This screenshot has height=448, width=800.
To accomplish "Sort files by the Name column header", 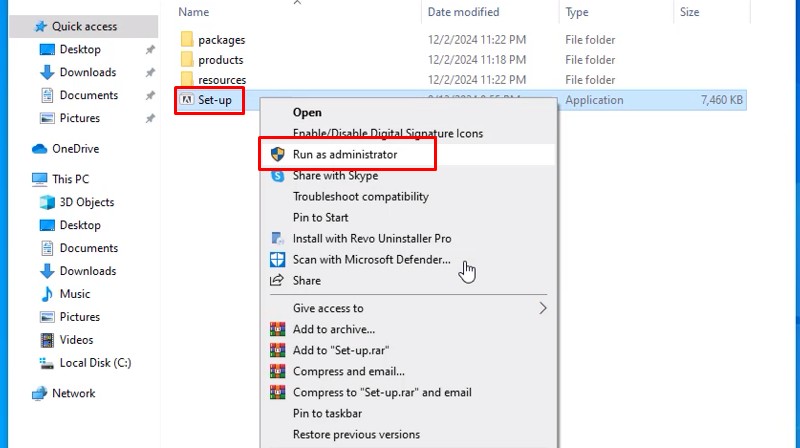I will (194, 12).
